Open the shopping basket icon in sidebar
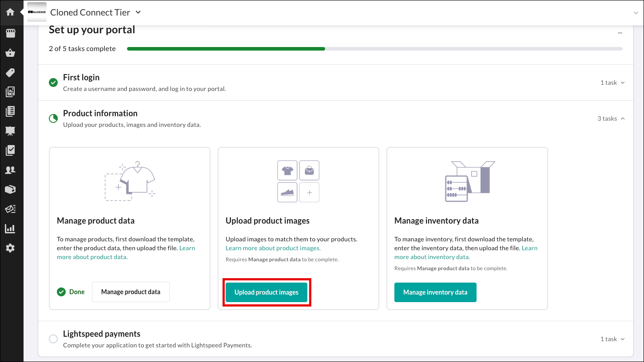Image resolution: width=644 pixels, height=362 pixels. pos(10,53)
